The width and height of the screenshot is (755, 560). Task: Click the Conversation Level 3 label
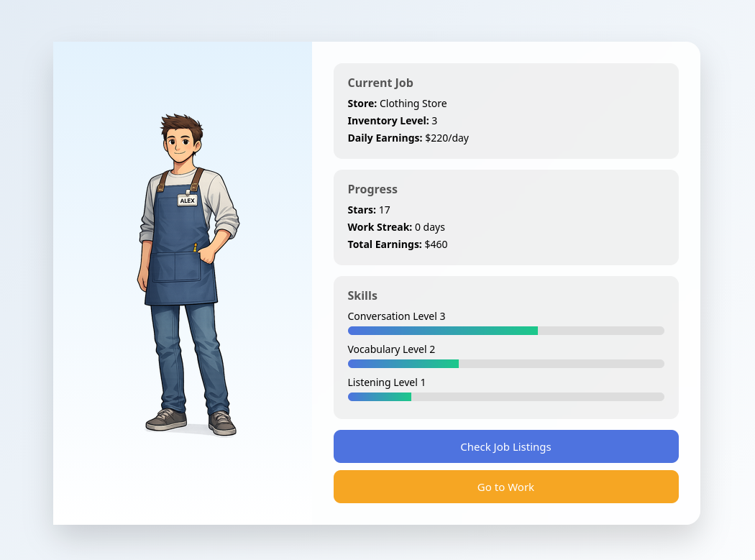point(396,316)
